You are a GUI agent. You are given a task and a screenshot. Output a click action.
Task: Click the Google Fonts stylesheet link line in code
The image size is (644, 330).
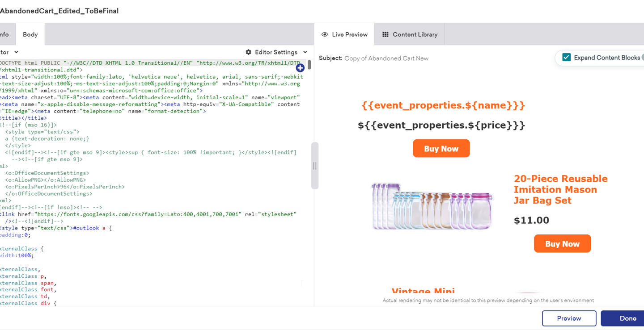(x=148, y=214)
